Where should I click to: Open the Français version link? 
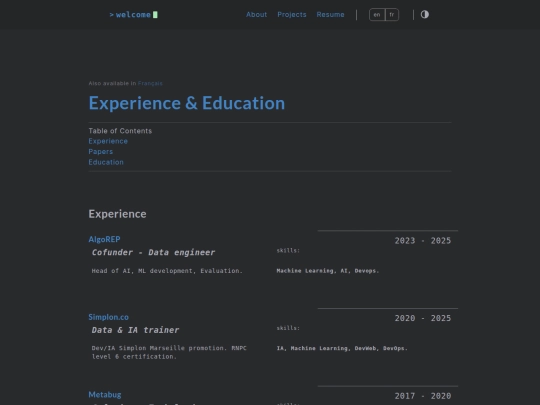pyautogui.click(x=150, y=83)
